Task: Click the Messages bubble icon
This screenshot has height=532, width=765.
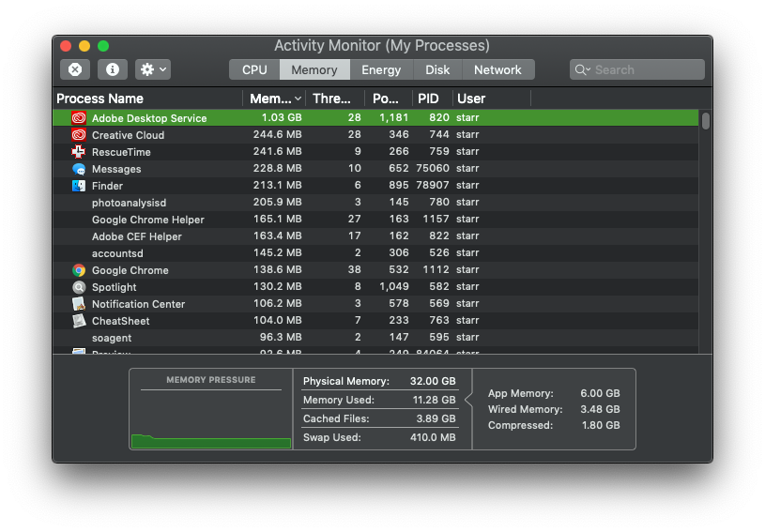Action: point(79,169)
